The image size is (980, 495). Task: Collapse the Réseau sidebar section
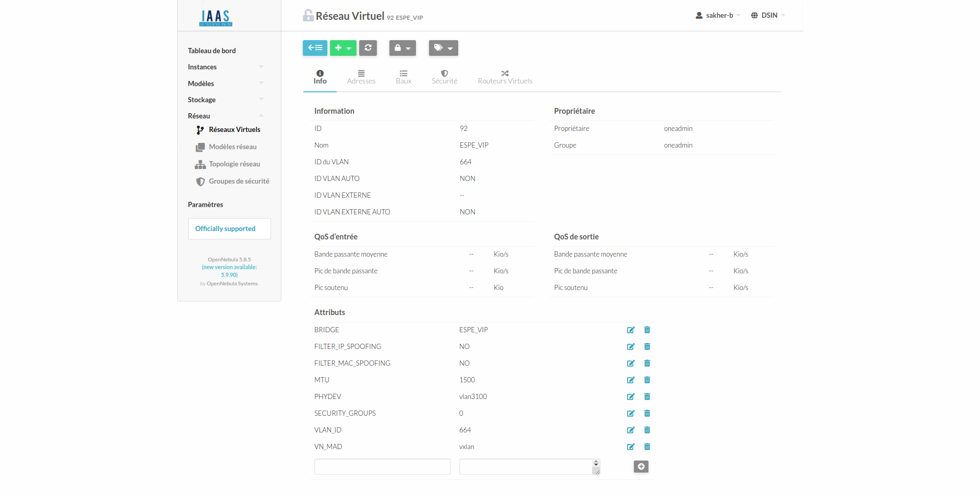coord(225,116)
